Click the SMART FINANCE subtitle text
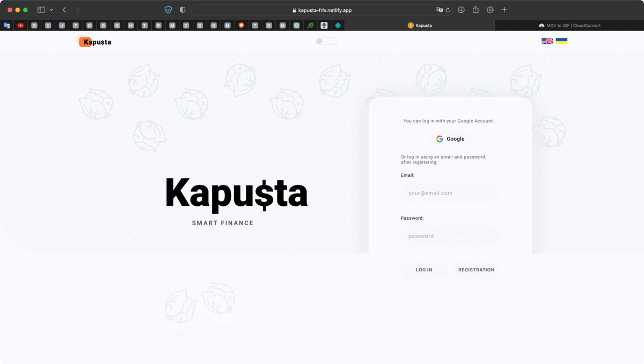This screenshot has width=644, height=364. tap(223, 223)
